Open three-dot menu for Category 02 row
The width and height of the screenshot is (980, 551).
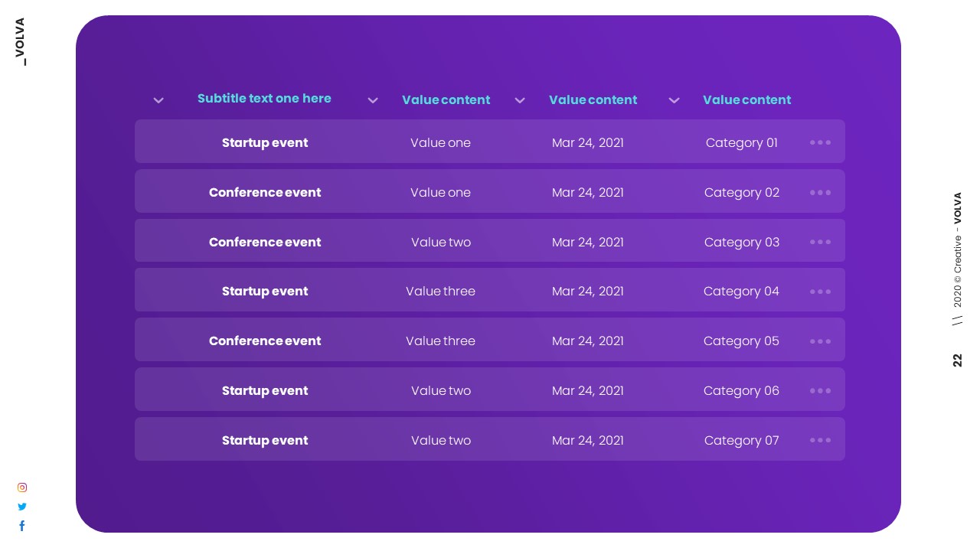pyautogui.click(x=820, y=192)
